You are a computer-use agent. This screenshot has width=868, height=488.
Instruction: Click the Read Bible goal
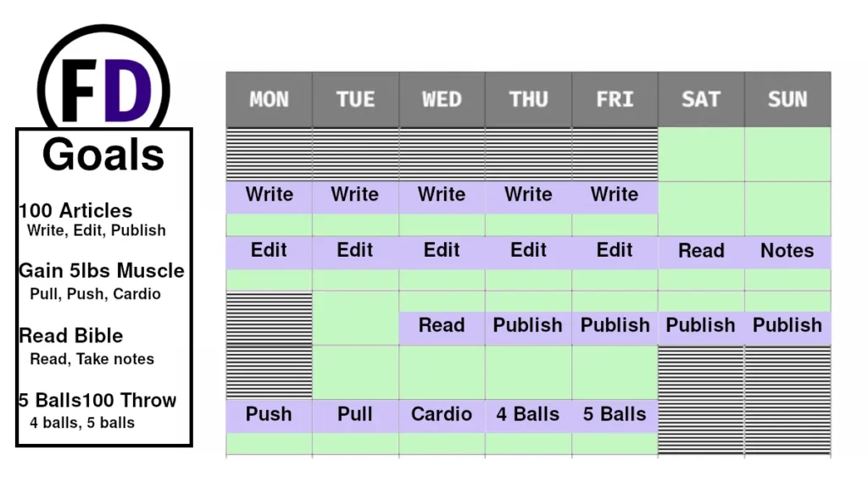coord(71,335)
